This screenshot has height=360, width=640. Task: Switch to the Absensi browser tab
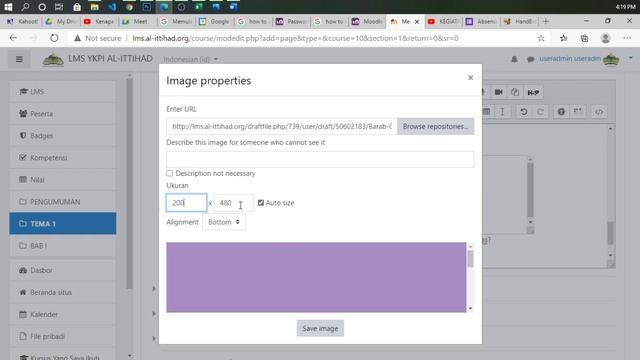tap(481, 21)
